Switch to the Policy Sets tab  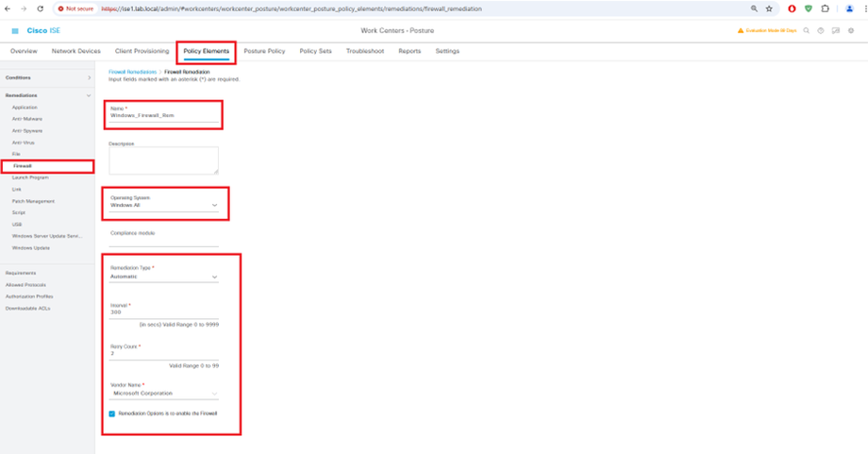315,51
